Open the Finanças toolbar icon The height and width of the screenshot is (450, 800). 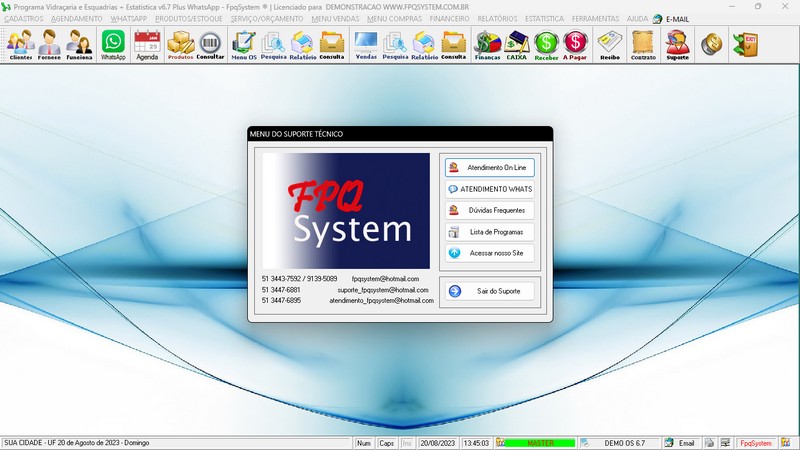(487, 45)
